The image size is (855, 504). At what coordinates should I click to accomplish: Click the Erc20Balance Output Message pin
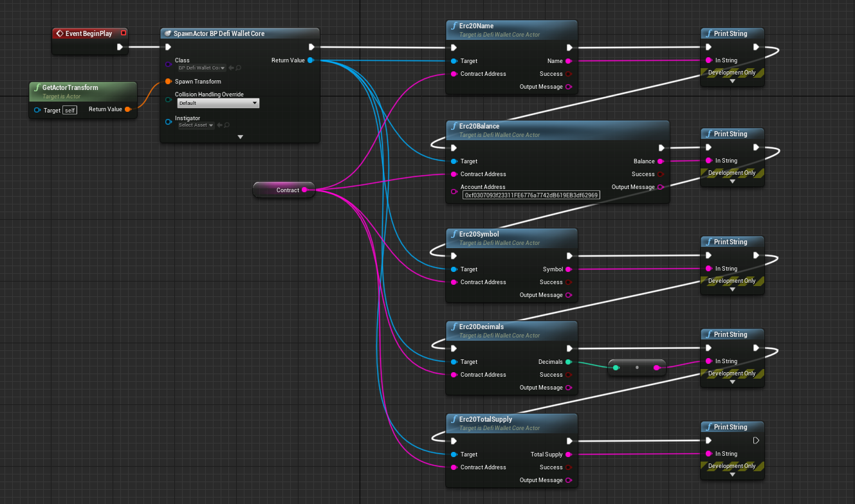click(x=661, y=187)
